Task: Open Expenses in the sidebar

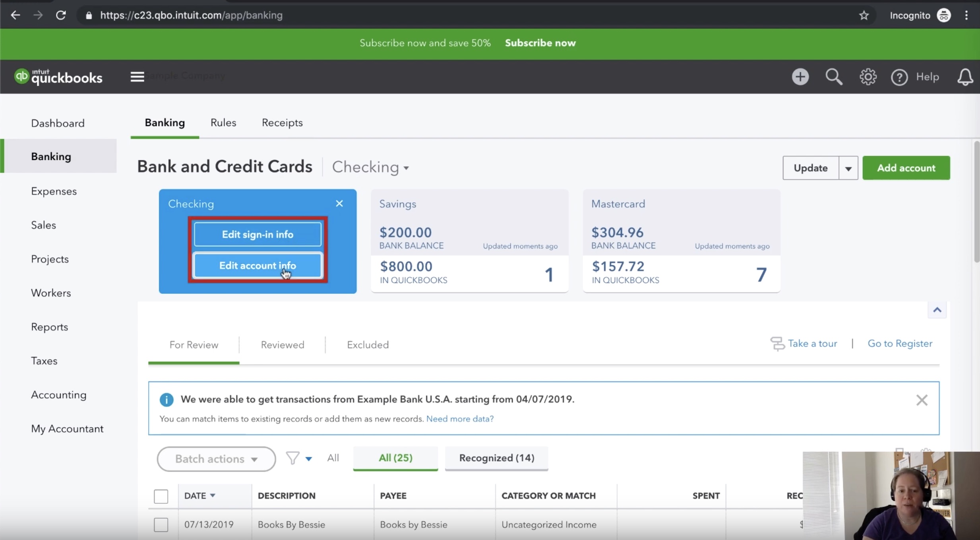Action: point(54,191)
